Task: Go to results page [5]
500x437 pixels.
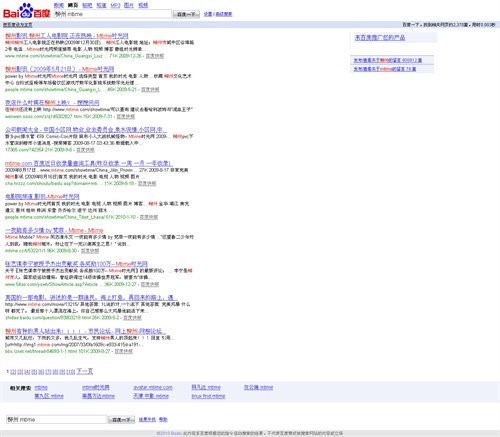Action: pyautogui.click(x=34, y=372)
